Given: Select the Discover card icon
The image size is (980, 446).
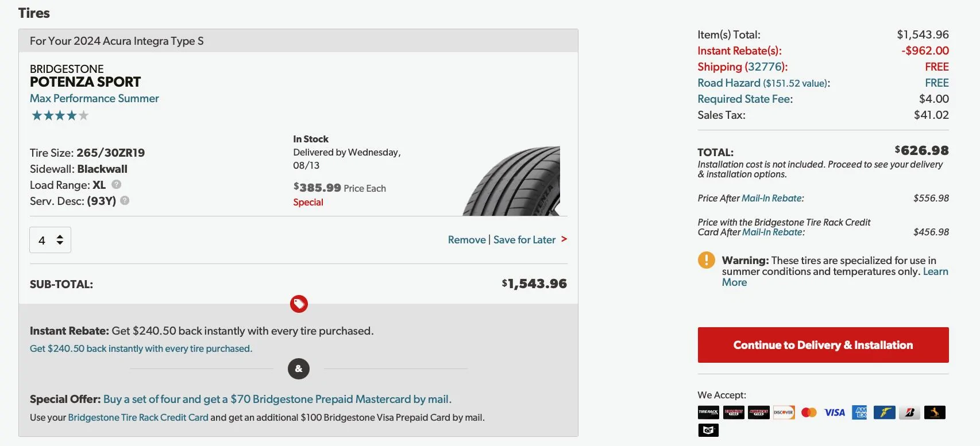Looking at the screenshot, I should 784,412.
